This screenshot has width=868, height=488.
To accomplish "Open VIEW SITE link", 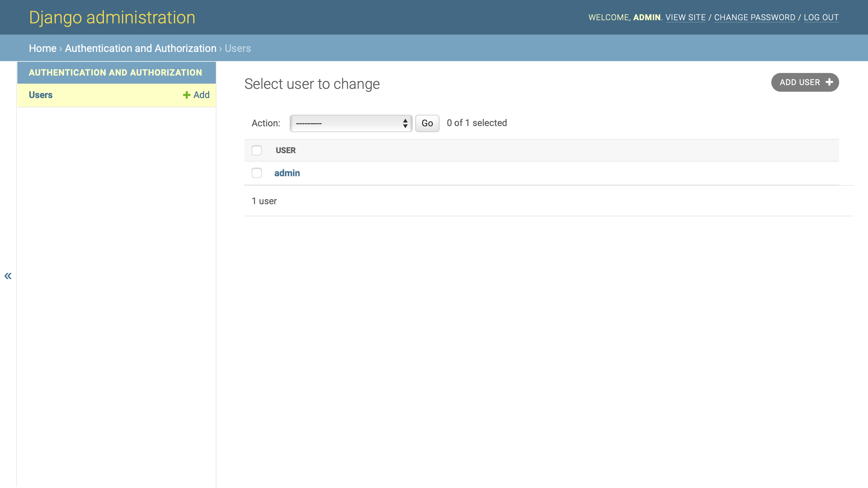I will (686, 17).
